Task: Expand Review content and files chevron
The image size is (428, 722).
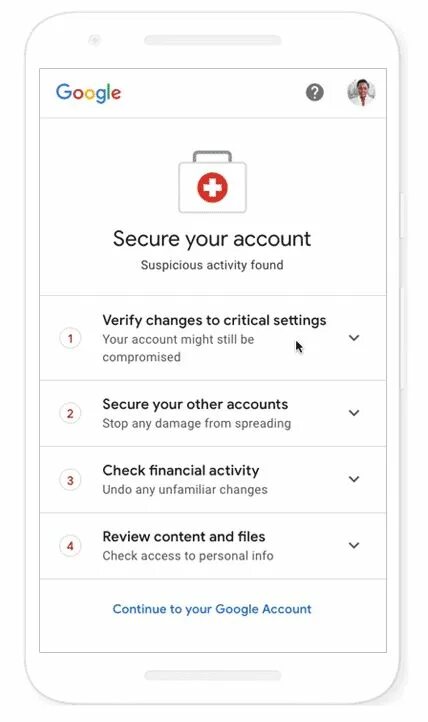Action: point(354,546)
